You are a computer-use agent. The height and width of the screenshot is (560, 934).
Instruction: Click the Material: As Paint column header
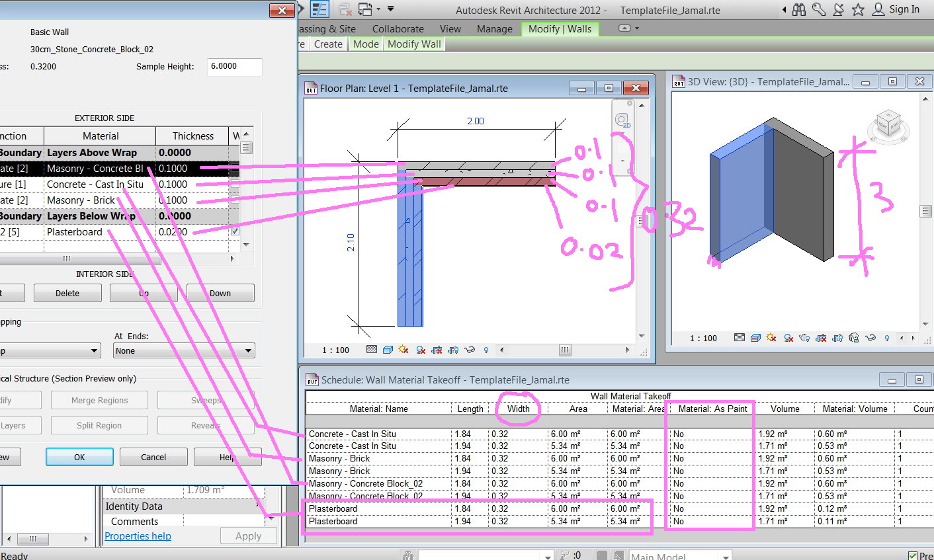(x=712, y=409)
